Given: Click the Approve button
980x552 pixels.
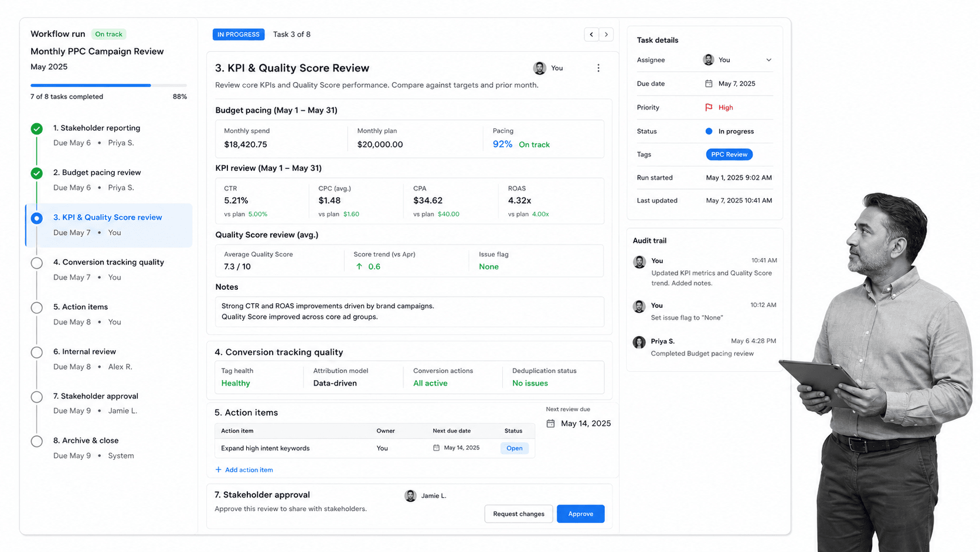Looking at the screenshot, I should [x=580, y=514].
